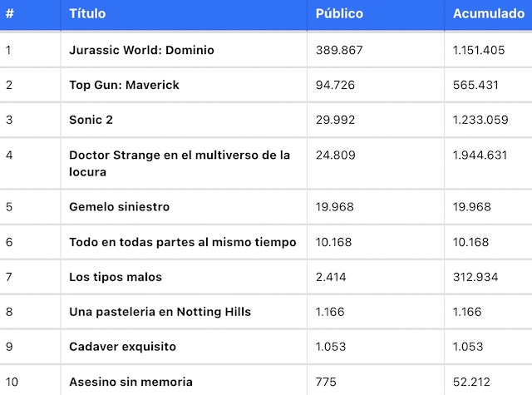The width and height of the screenshot is (532, 395).
Task: Open Doctor Strange en el multiverso title
Action: [x=180, y=164]
